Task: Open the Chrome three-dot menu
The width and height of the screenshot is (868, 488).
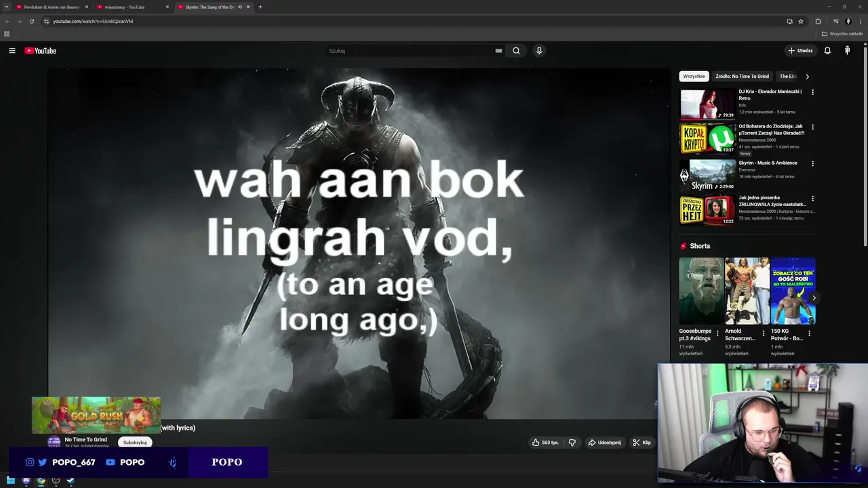Action: [x=861, y=21]
